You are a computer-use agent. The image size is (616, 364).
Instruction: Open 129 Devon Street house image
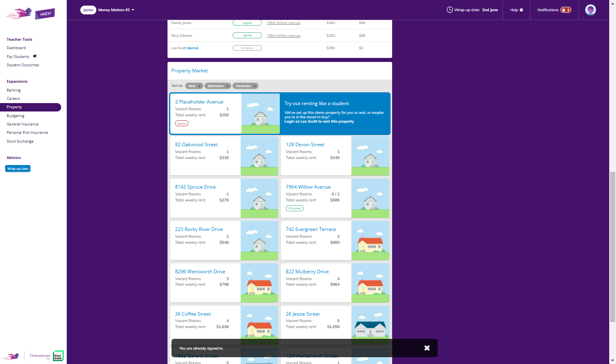[370, 156]
